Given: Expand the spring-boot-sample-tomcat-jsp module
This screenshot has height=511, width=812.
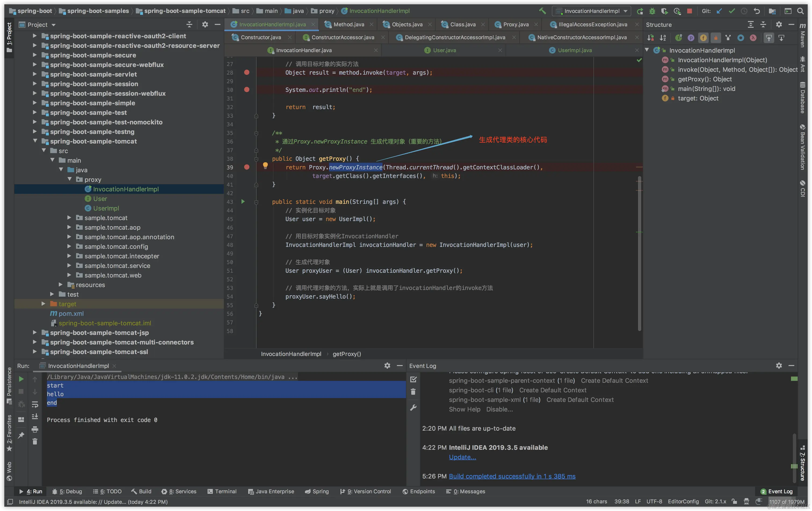Looking at the screenshot, I should (35, 333).
